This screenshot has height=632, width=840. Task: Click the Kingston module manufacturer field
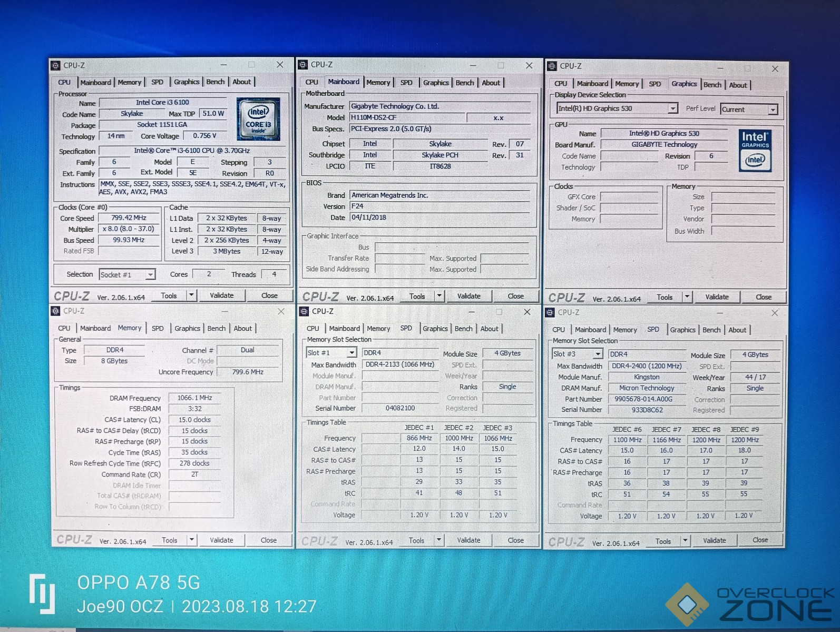point(647,377)
